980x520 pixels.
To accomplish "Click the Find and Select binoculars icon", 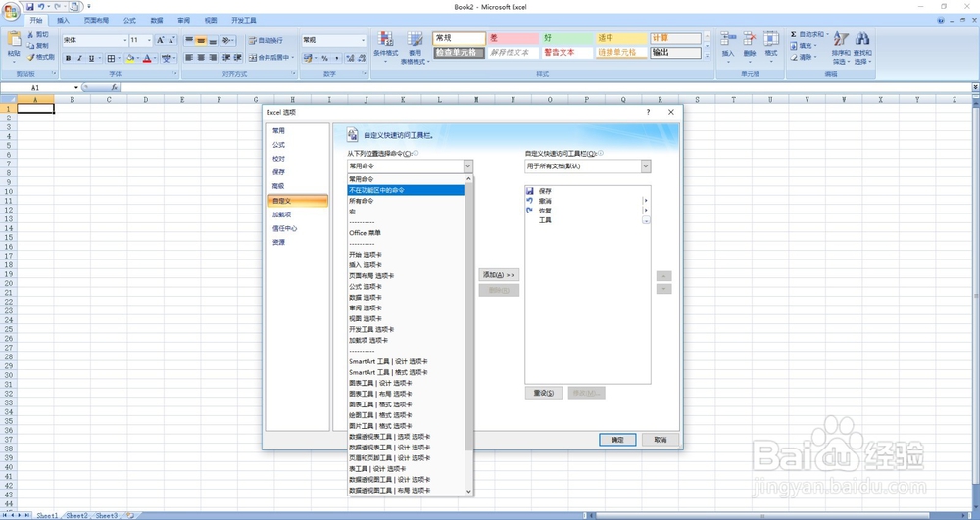I will point(862,39).
